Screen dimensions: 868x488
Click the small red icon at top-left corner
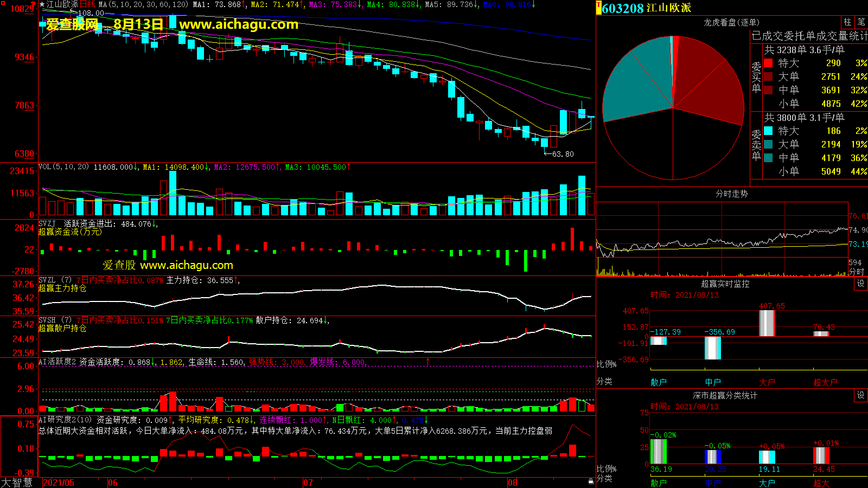pyautogui.click(x=3, y=3)
